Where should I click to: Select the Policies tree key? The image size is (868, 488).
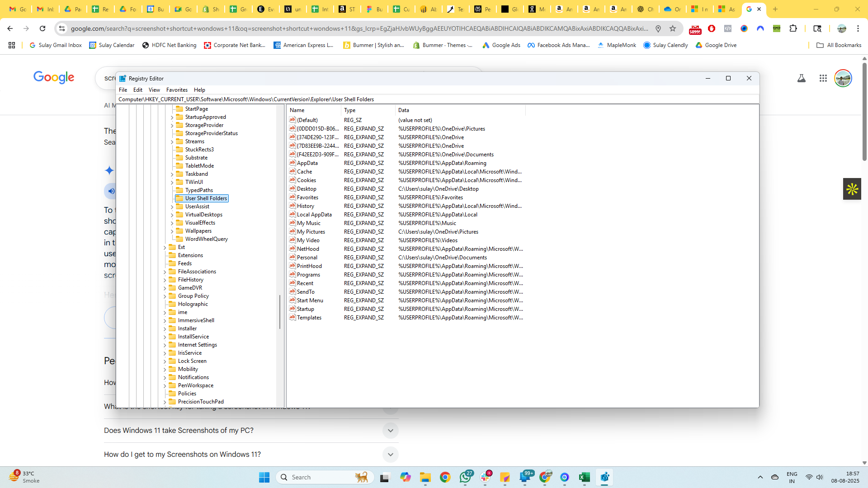(x=187, y=394)
